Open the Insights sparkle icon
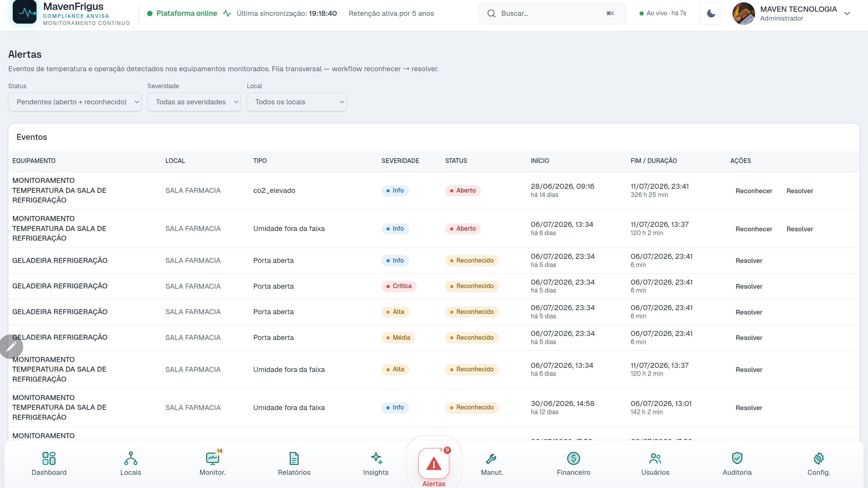868x488 pixels. (376, 458)
